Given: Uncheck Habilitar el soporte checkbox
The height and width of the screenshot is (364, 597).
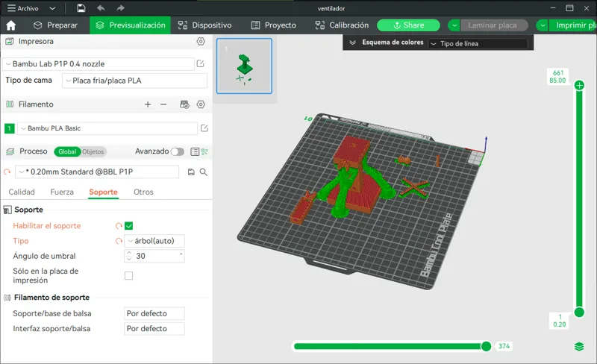Looking at the screenshot, I should [x=128, y=226].
